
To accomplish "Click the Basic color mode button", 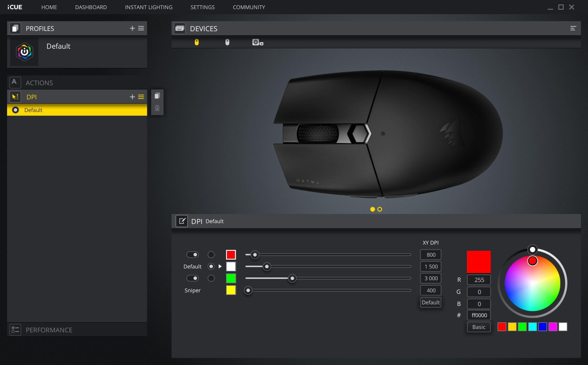I will click(x=479, y=327).
